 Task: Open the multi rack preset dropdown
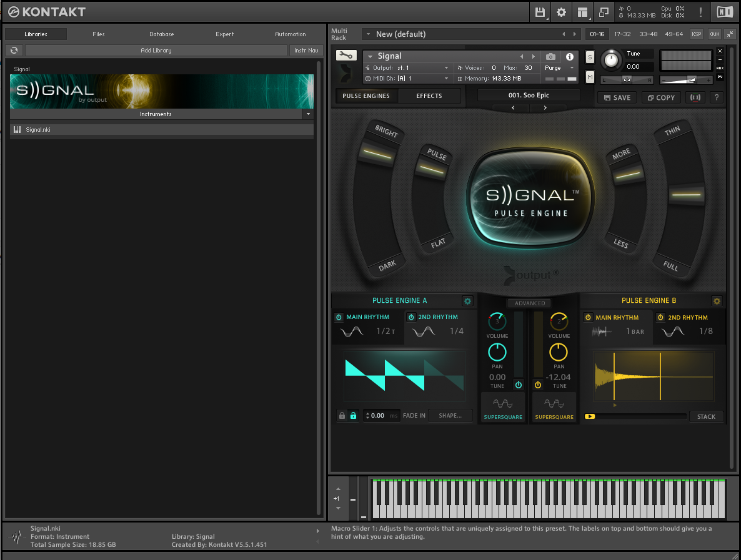368,34
